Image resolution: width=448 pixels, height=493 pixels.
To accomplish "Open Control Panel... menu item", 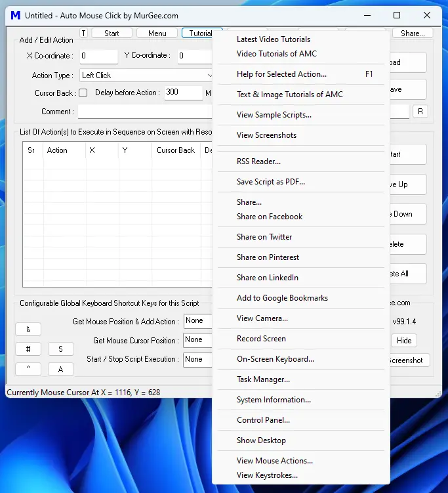I will tap(263, 420).
